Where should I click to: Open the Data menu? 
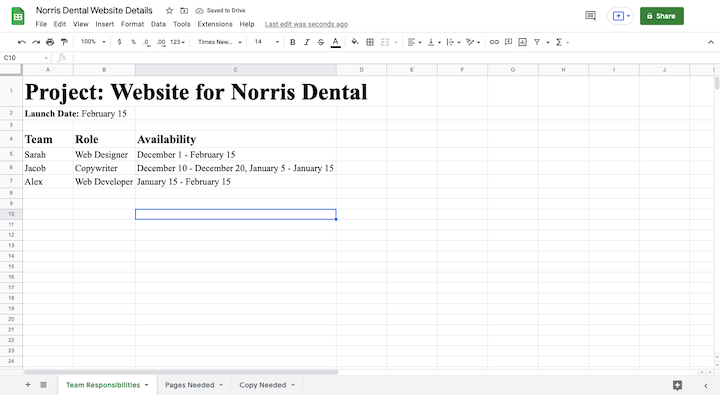click(158, 24)
